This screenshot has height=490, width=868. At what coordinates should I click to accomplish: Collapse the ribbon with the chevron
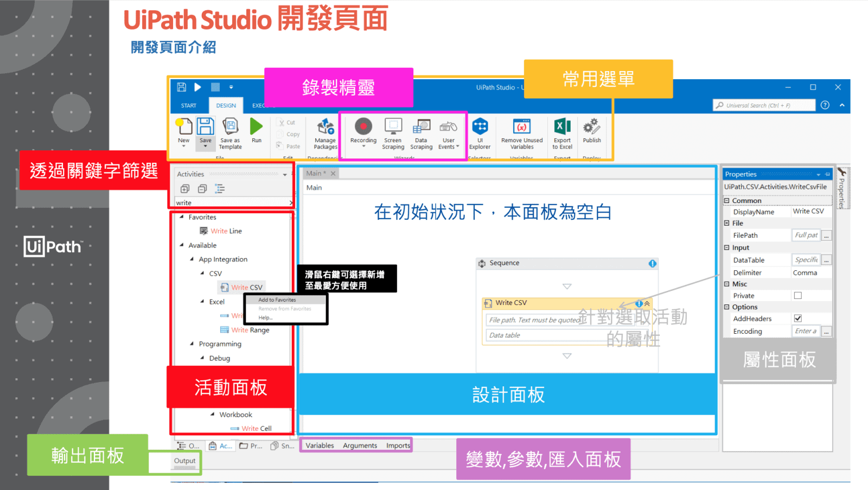point(842,105)
